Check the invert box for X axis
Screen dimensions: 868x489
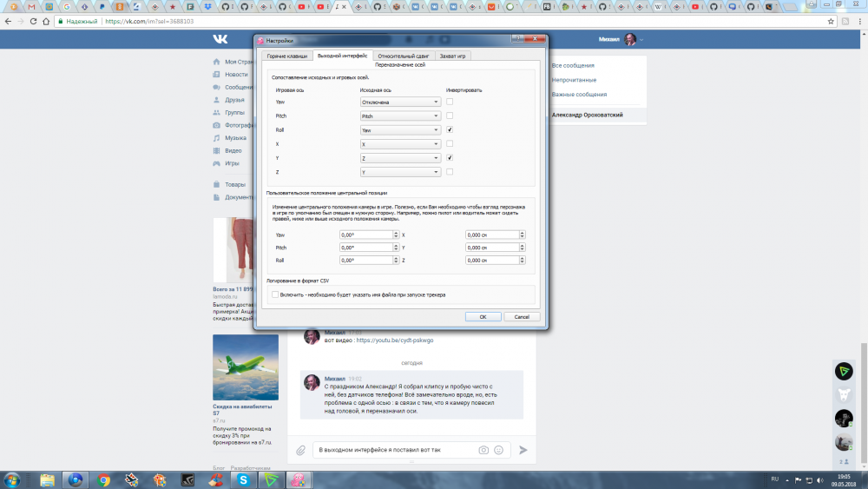click(450, 143)
